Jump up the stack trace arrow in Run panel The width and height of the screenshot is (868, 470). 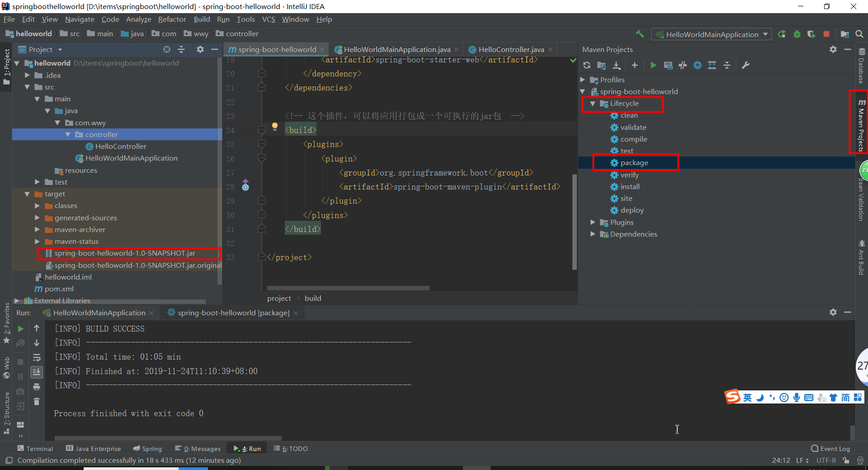point(37,328)
